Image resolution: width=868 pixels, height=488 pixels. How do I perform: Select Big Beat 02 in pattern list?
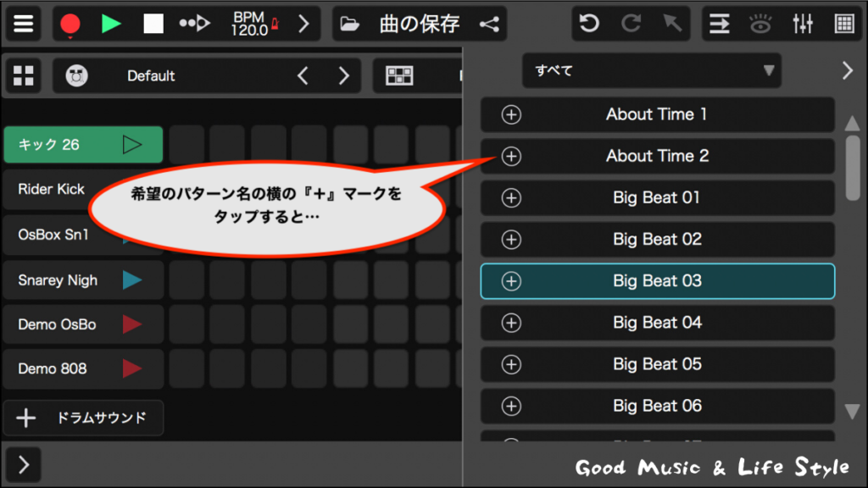click(658, 240)
